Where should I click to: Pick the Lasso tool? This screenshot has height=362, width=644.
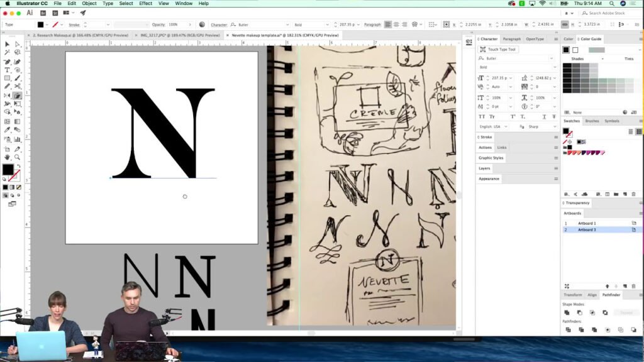(x=17, y=53)
